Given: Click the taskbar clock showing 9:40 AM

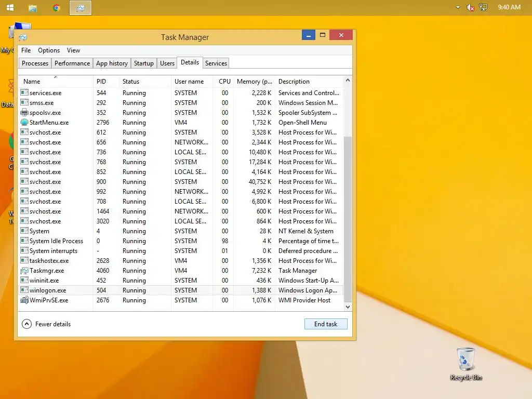Looking at the screenshot, I should point(509,7).
